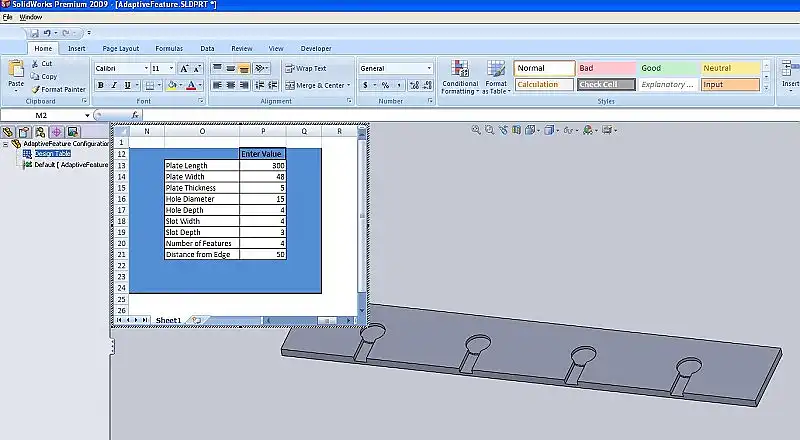Screen dimensions: 800x440
Task: Click the Paste icon in Clipboard group
Action: [x=16, y=71]
